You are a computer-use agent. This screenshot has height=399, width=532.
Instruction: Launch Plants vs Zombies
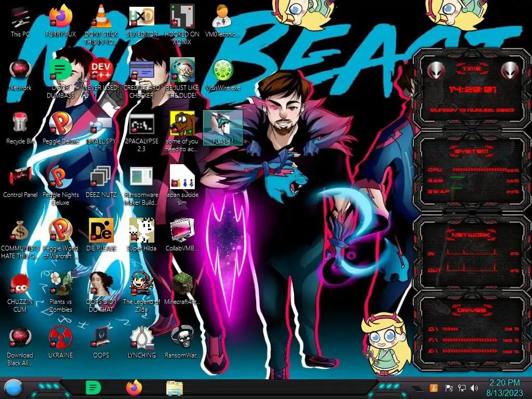pyautogui.click(x=60, y=293)
